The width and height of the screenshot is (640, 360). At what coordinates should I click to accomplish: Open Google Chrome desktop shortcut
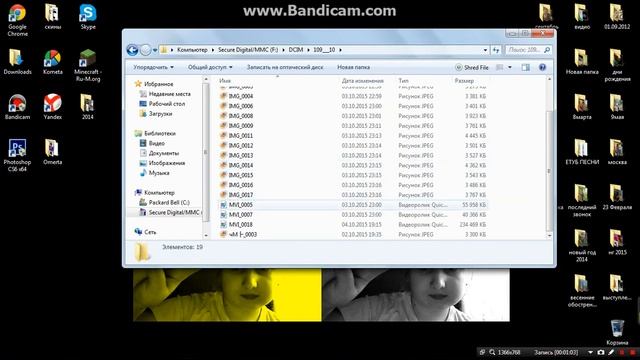click(x=18, y=20)
